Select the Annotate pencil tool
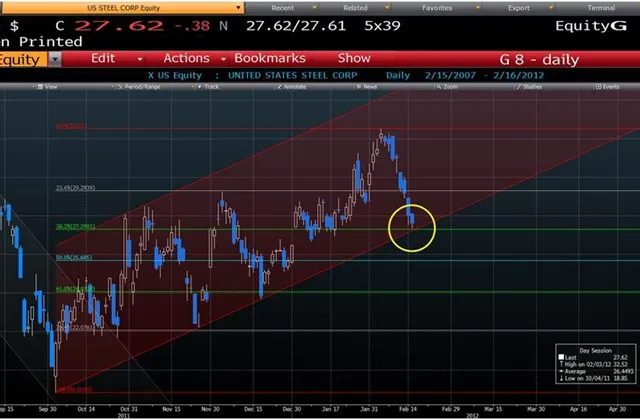The height and width of the screenshot is (420, 640). pyautogui.click(x=280, y=87)
